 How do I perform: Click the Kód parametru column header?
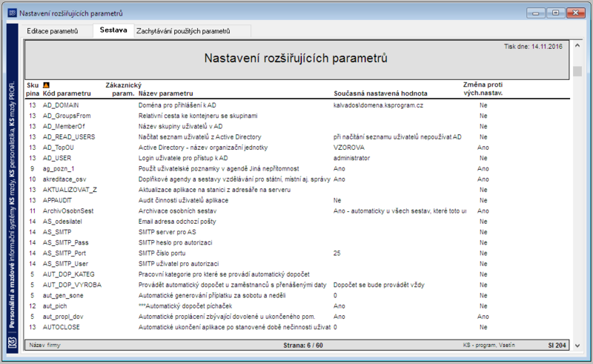(67, 93)
